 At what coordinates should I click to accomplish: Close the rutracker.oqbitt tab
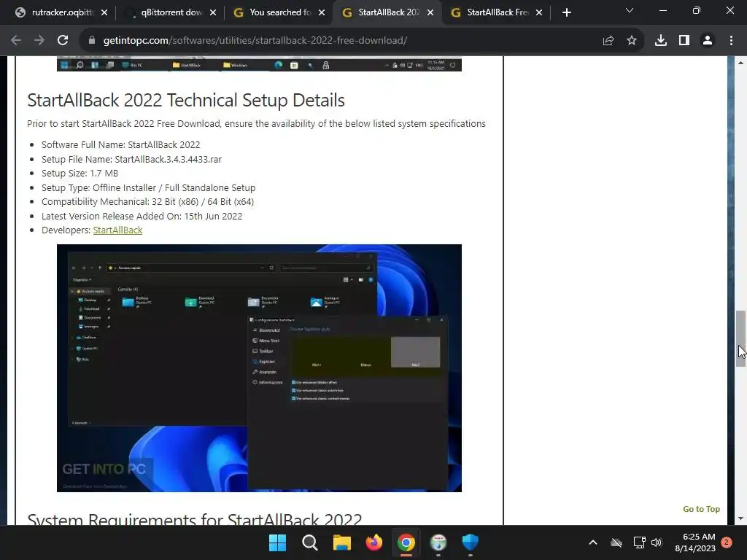coord(104,12)
